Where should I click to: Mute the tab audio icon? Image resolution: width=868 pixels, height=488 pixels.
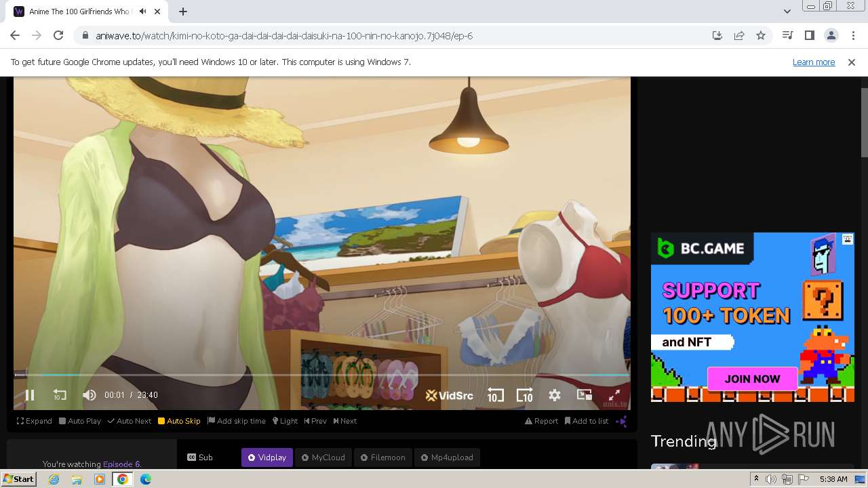pos(143,12)
